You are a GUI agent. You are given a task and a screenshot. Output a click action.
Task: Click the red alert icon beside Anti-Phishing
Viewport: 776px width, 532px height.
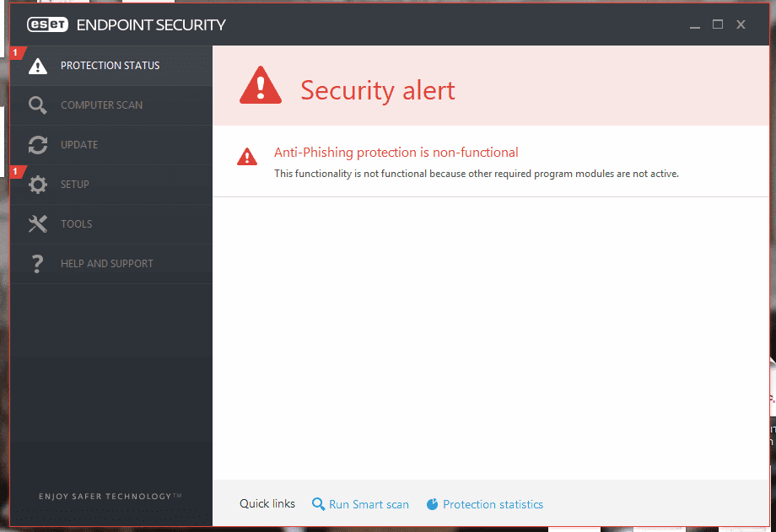247,156
